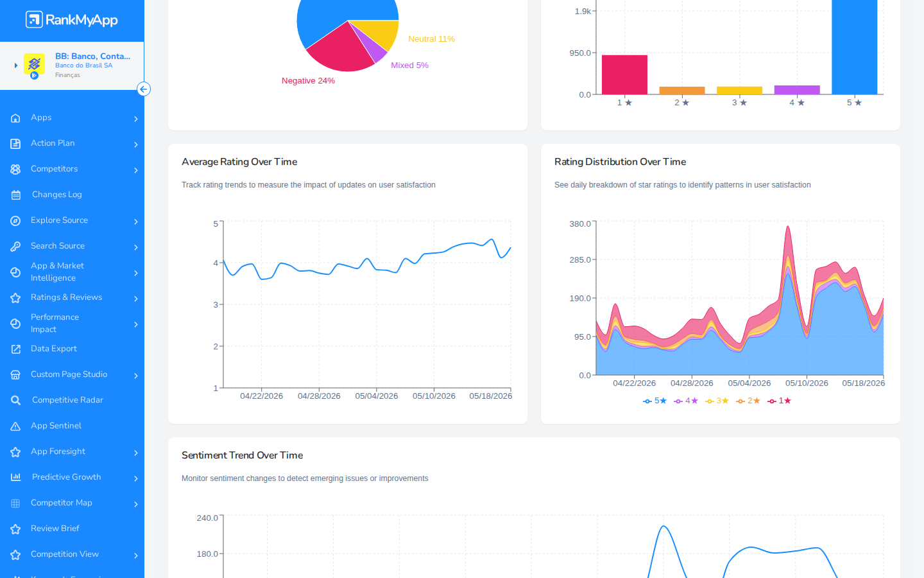Expand the Search Source chevron
This screenshot has height=578, width=924.
pos(136,247)
